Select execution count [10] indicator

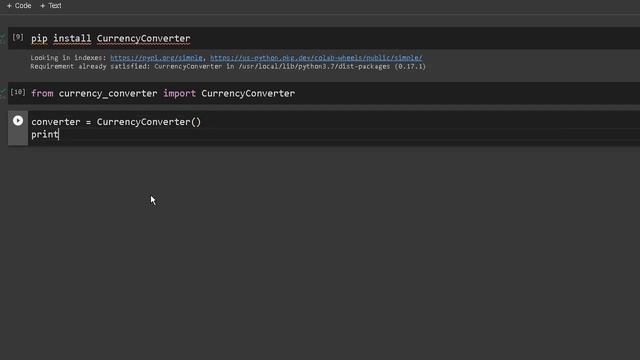(x=18, y=92)
